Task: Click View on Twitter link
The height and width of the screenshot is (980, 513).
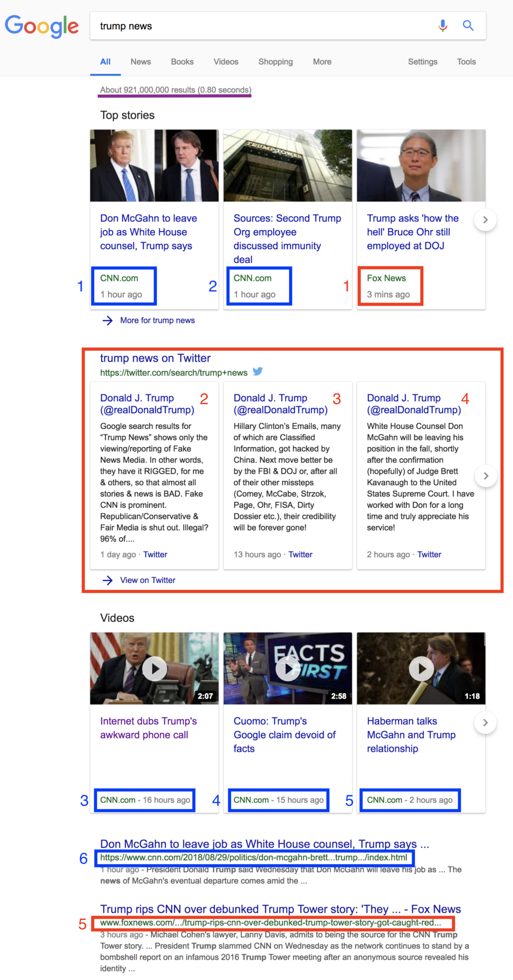Action: click(x=148, y=580)
